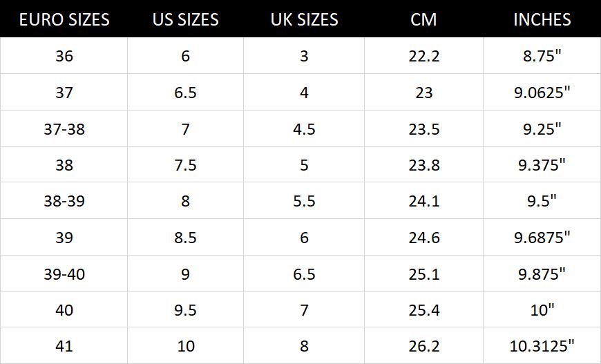Click Euro size 36 cell
601x364 pixels.
(x=64, y=56)
